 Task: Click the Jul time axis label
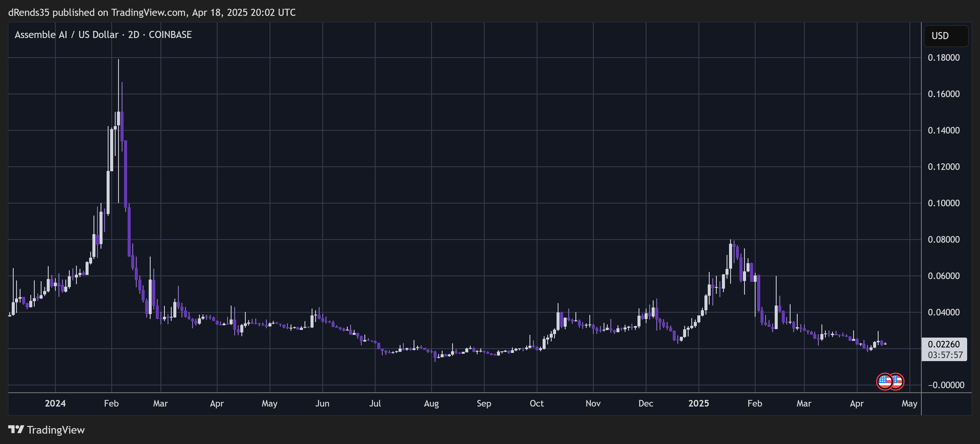coord(375,404)
